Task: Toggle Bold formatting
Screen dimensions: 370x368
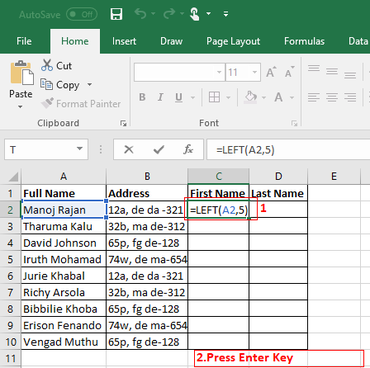Action: [142, 97]
